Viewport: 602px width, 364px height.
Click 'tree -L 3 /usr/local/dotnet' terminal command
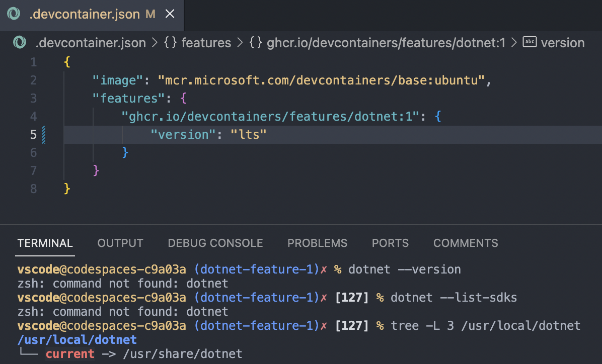click(485, 326)
